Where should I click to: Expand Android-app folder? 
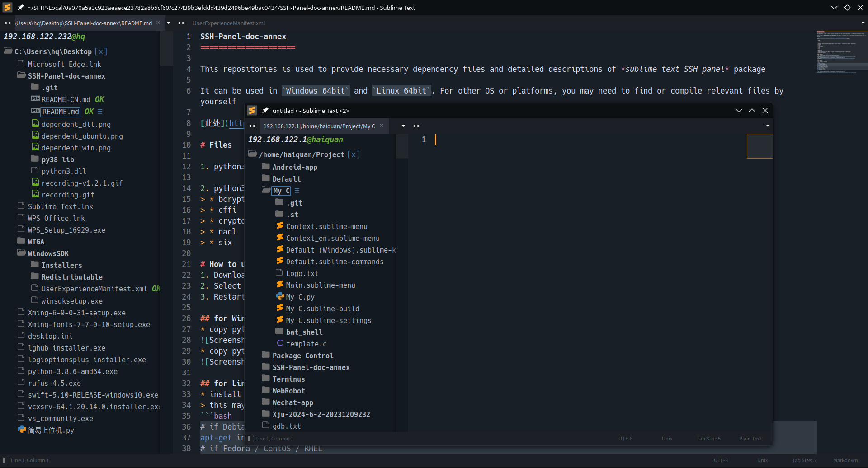266,166
